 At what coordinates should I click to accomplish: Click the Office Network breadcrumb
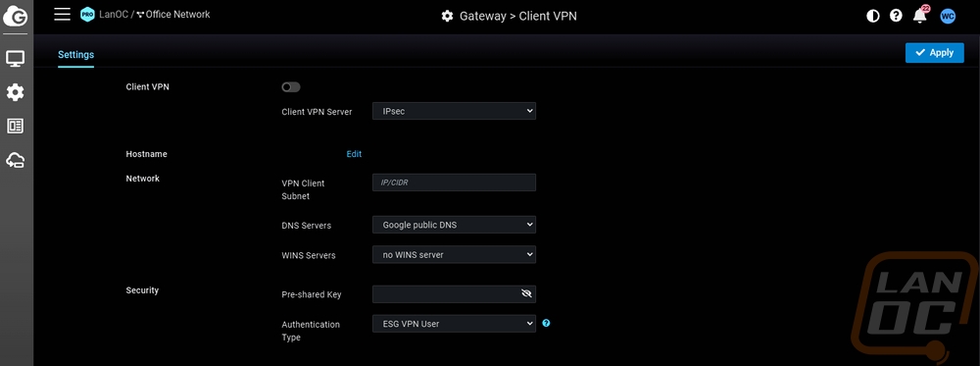pos(173,14)
